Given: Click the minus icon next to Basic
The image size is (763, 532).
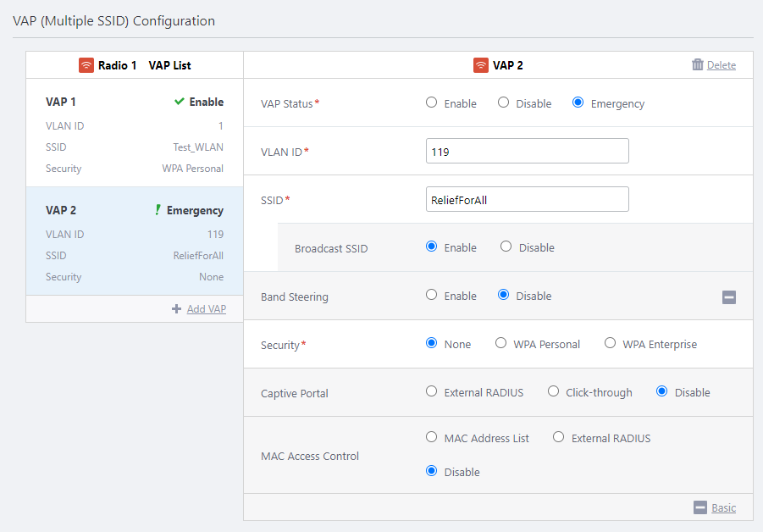Looking at the screenshot, I should pos(699,507).
